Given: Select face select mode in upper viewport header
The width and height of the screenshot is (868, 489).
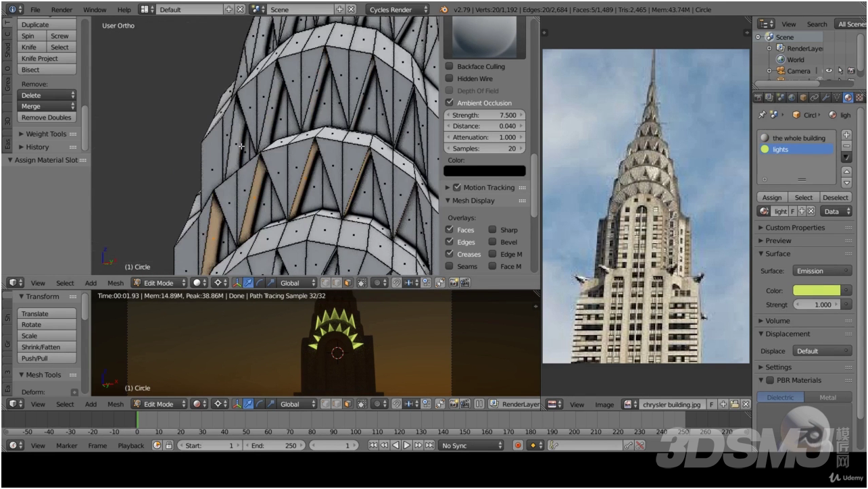Looking at the screenshot, I should point(347,282).
